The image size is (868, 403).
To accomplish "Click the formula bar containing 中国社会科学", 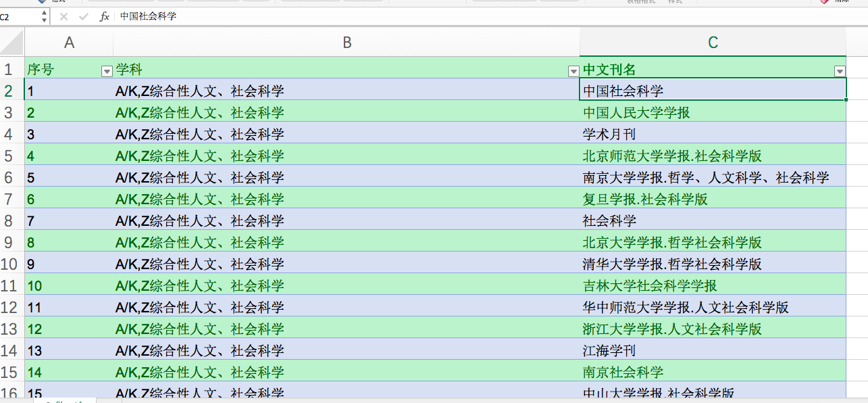I will point(490,16).
